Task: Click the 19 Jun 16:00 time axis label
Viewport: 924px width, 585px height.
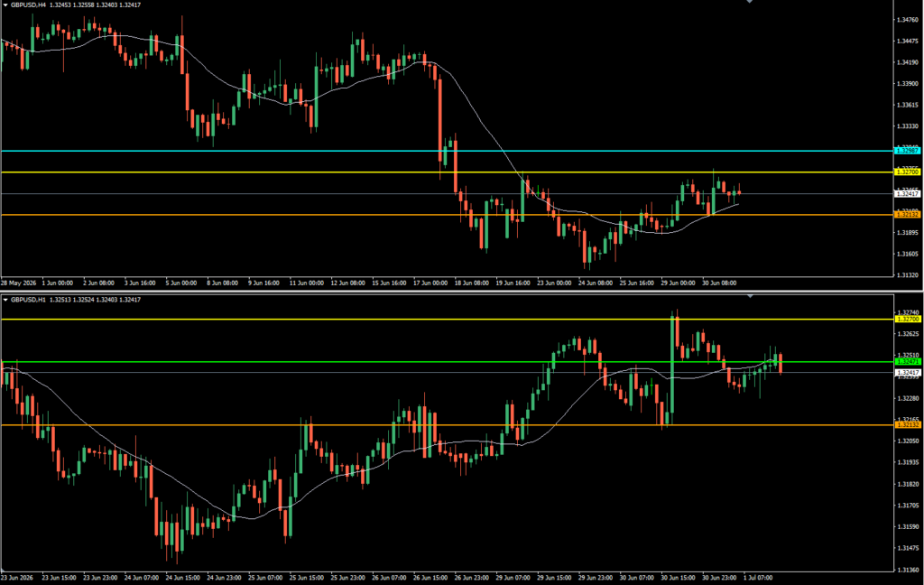Action: click(513, 283)
